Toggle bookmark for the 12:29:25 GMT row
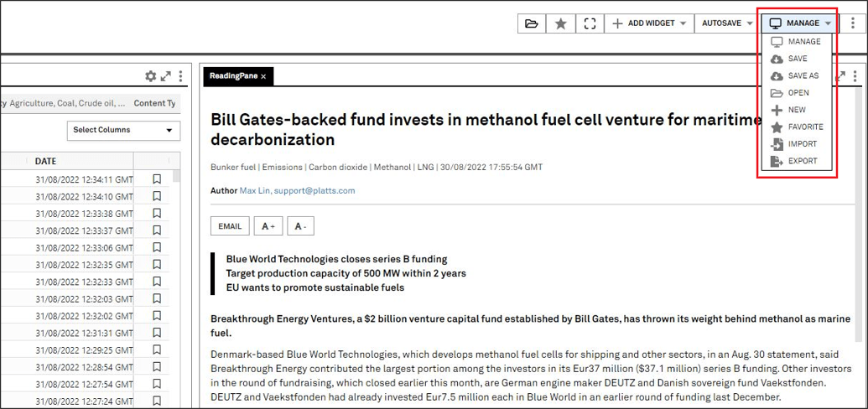The height and width of the screenshot is (409, 868). pyautogui.click(x=157, y=349)
